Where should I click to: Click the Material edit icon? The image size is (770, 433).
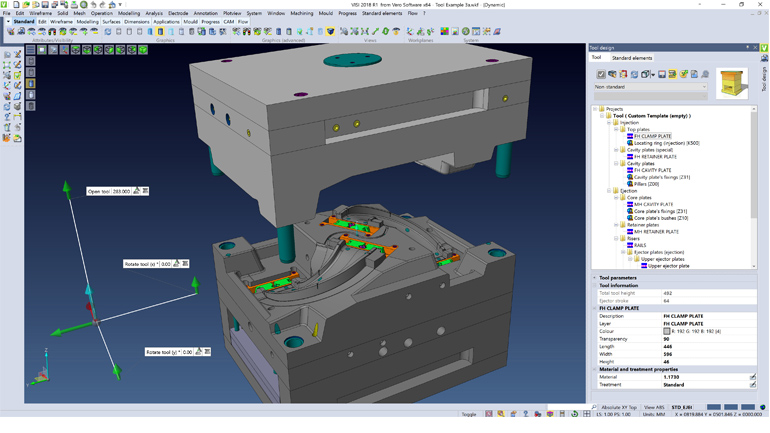coord(753,377)
